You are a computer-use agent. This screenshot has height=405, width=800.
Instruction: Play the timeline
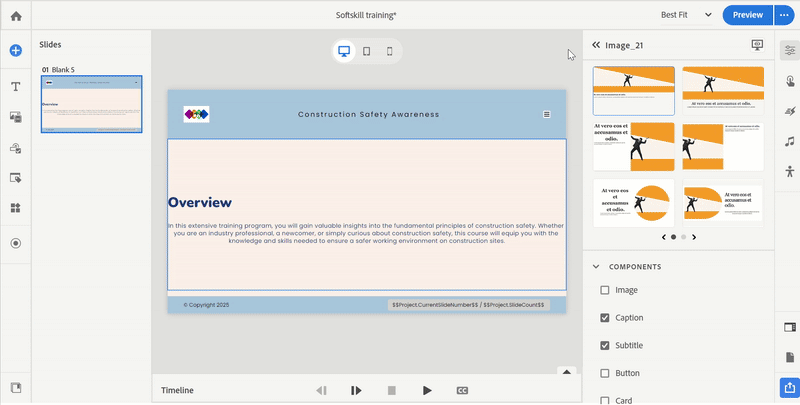pos(427,390)
